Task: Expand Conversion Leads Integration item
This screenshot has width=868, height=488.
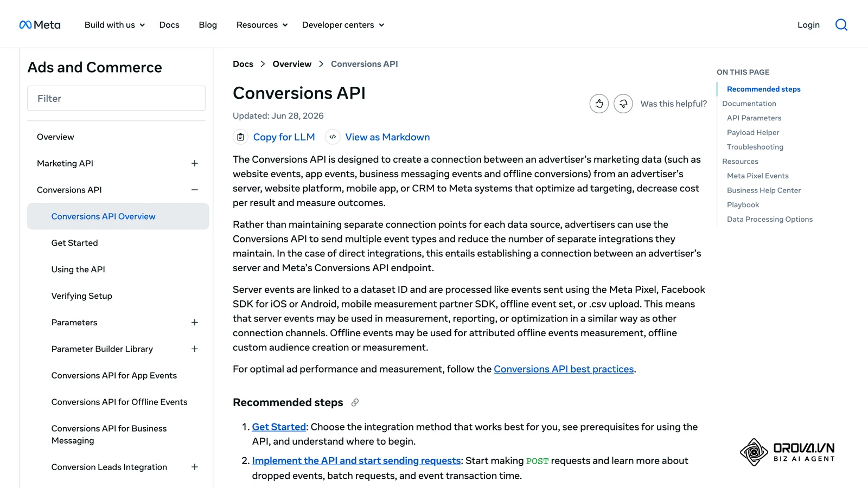Action: tap(195, 467)
